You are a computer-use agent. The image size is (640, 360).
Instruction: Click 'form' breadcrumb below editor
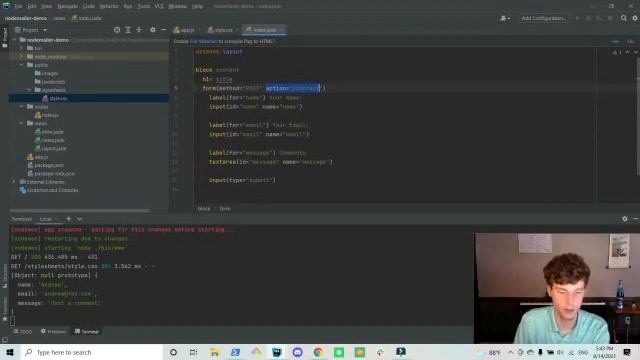225,208
